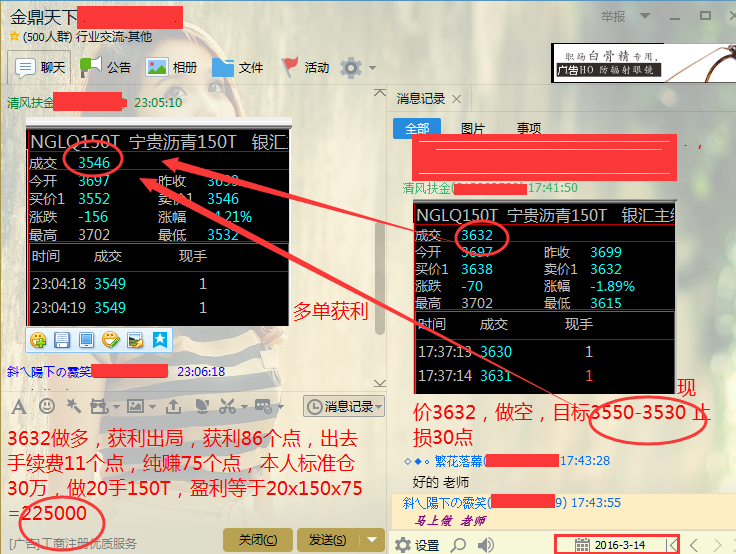
Task: Click the 马上做 老师 message text
Action: coord(449,520)
